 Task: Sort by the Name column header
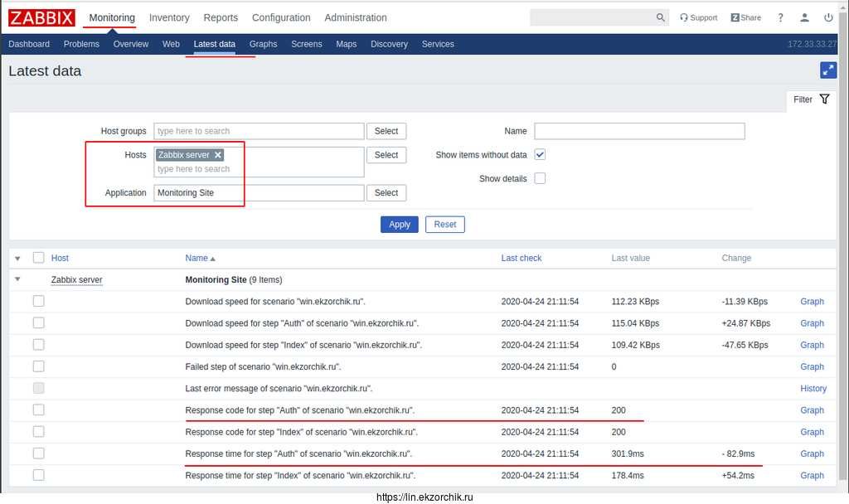(x=196, y=259)
